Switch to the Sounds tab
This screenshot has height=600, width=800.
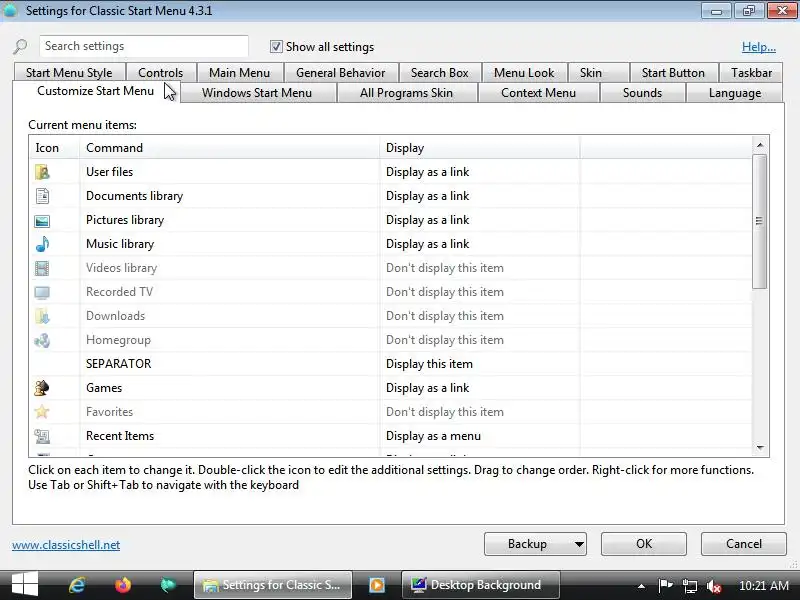pyautogui.click(x=642, y=93)
